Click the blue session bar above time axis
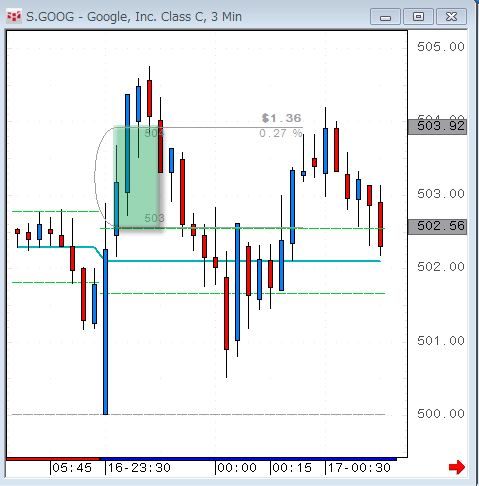The height and width of the screenshot is (486, 479). [248, 459]
